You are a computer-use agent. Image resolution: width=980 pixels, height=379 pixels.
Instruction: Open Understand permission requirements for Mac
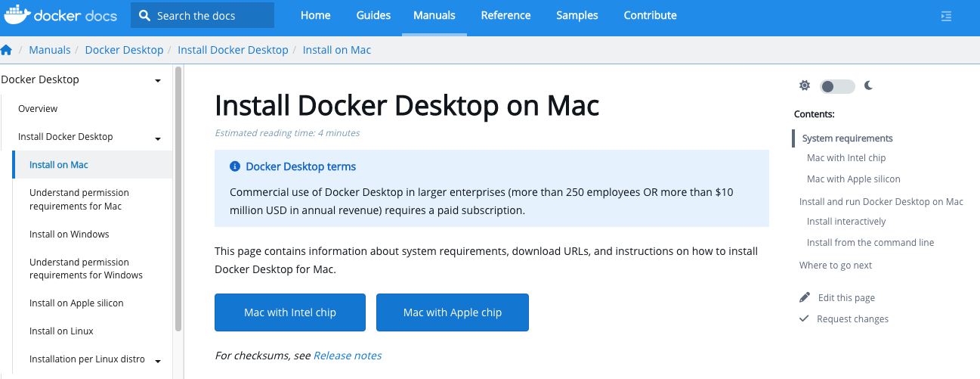point(79,200)
